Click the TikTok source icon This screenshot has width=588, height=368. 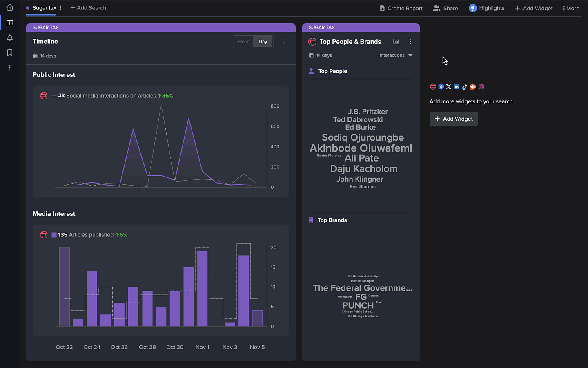(465, 86)
